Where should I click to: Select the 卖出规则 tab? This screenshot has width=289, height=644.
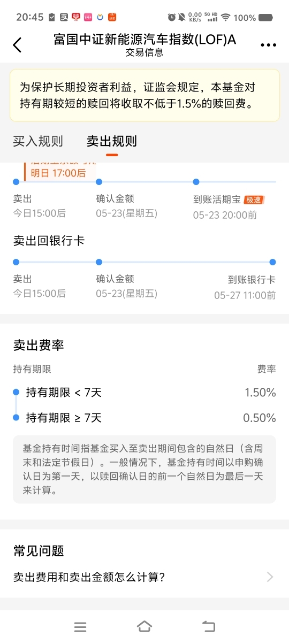(112, 141)
